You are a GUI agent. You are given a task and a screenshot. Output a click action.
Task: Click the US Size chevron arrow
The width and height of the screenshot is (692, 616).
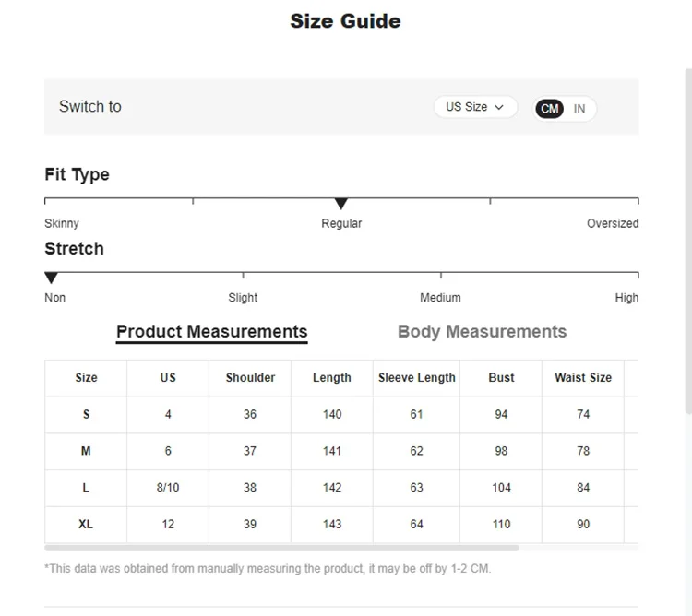[499, 107]
